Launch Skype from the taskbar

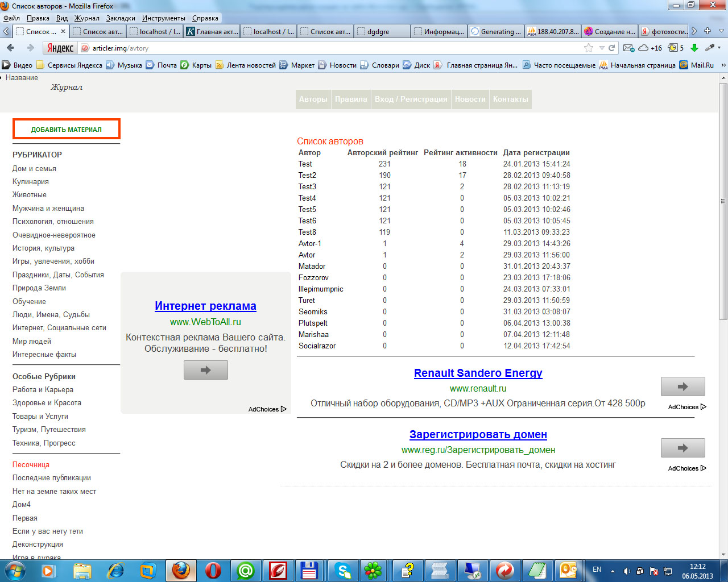343,569
